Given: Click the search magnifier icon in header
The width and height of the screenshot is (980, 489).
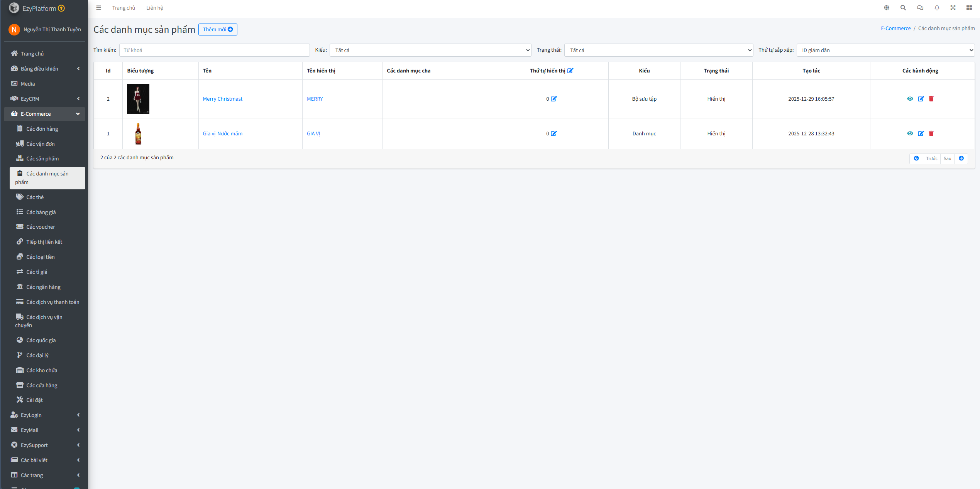Looking at the screenshot, I should (903, 8).
